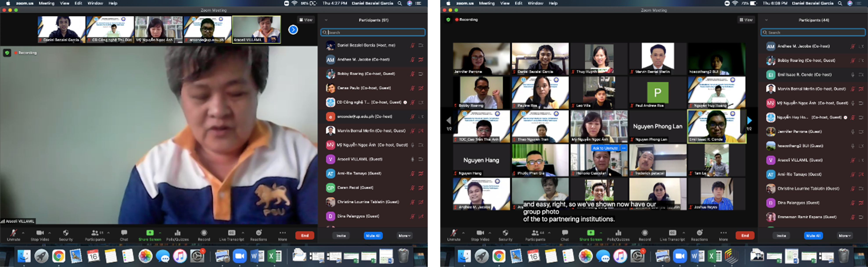Click End in the 44-participant Zoom window
The height and width of the screenshot is (267, 868).
tap(745, 235)
